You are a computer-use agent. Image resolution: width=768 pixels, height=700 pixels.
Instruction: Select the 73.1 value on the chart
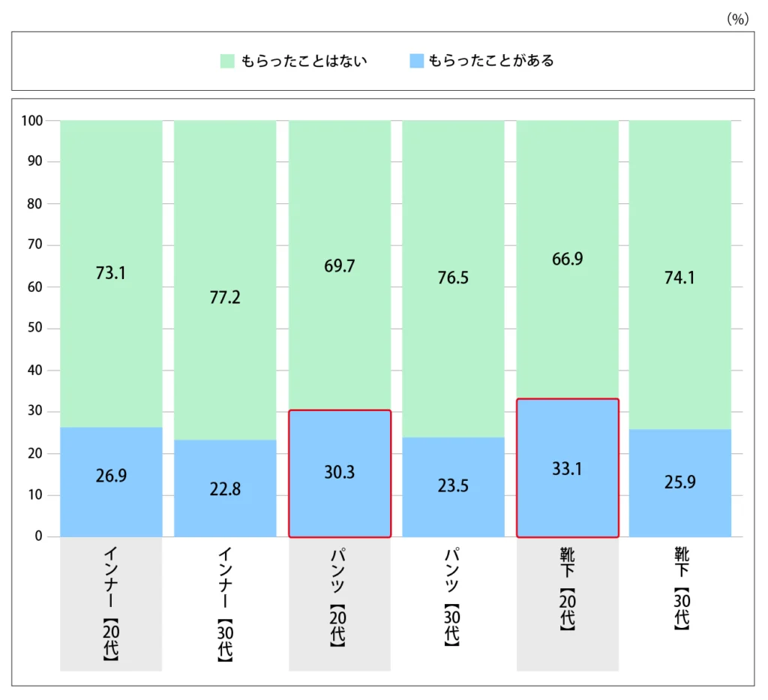tap(111, 273)
